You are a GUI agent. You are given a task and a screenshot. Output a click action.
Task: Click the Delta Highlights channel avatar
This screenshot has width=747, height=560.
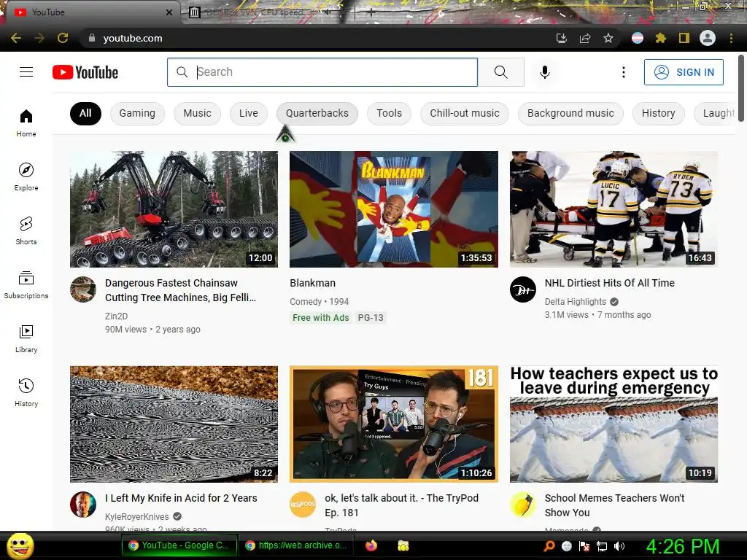click(522, 289)
